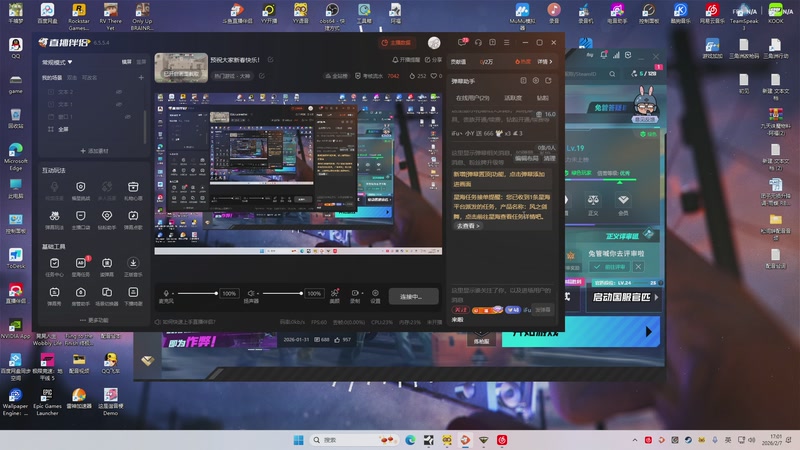Switch to 在线用户 tab

472,98
